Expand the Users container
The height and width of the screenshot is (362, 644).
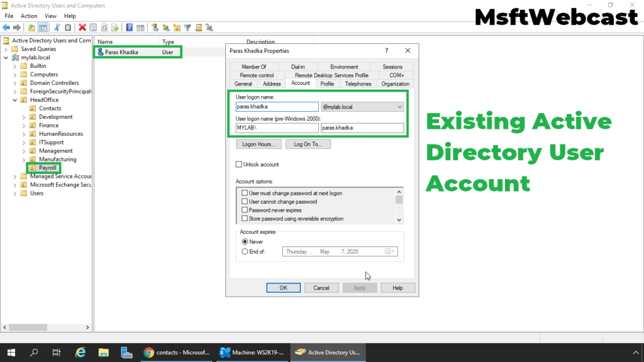tap(15, 194)
